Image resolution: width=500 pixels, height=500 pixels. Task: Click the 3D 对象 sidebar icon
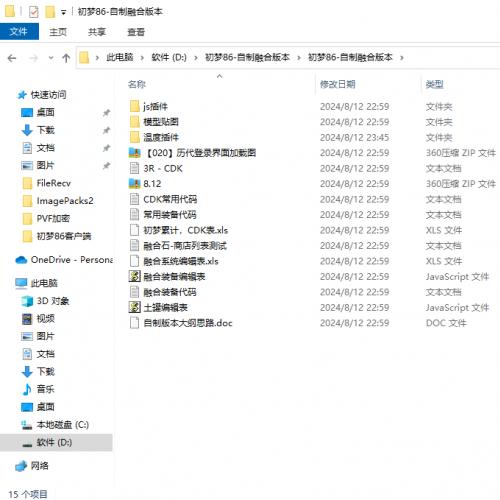pos(27,301)
